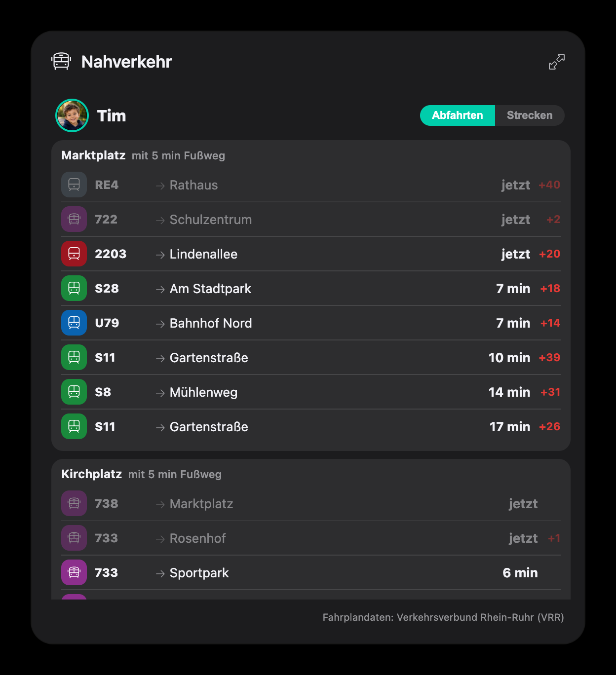This screenshot has height=675, width=616.
Task: Click the +2 delay on 722
Action: (x=553, y=220)
